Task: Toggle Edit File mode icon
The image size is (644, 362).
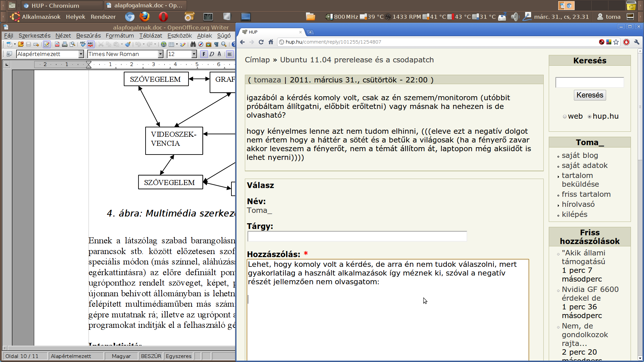Action: point(47,44)
